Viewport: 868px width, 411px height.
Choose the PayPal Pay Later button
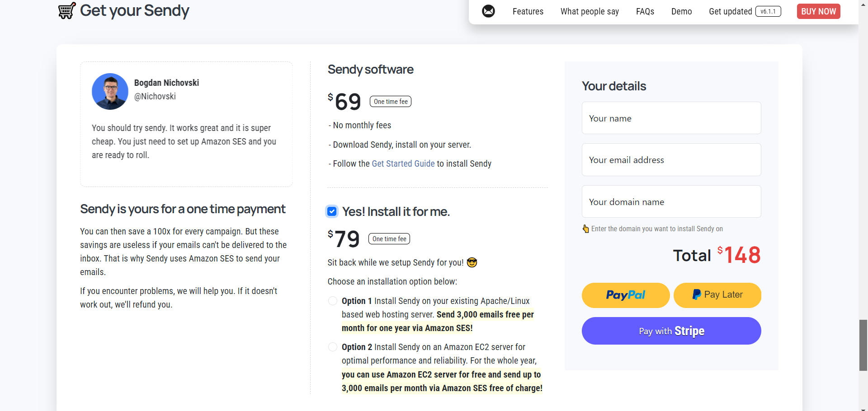point(717,295)
